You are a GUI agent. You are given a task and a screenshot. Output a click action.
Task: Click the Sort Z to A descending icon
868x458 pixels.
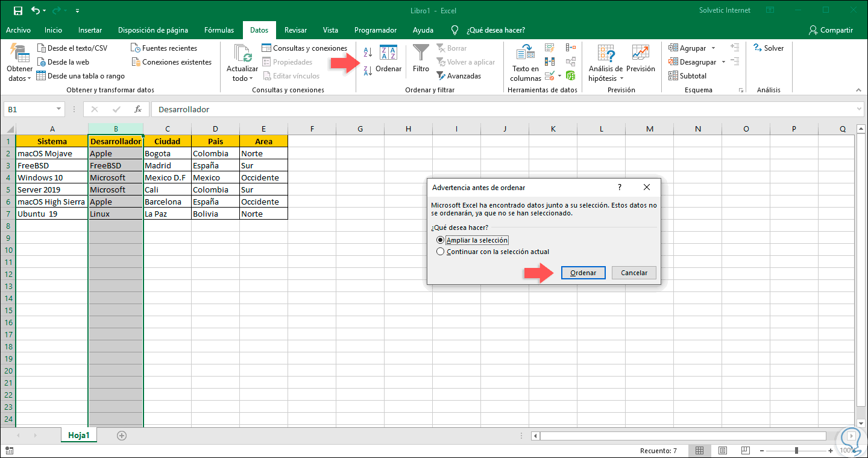(x=368, y=71)
